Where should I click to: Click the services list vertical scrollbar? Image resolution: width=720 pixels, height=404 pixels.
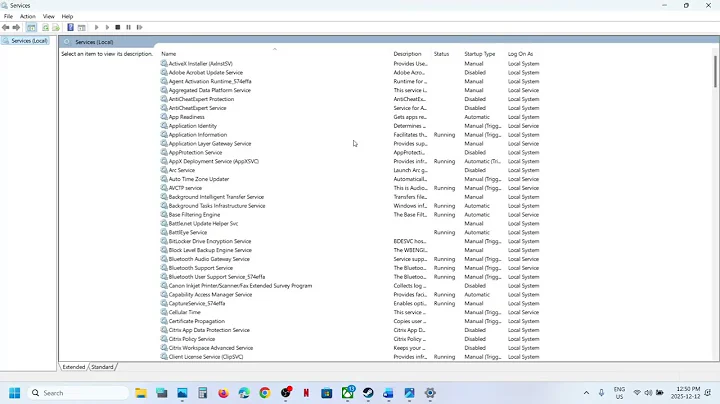715,71
